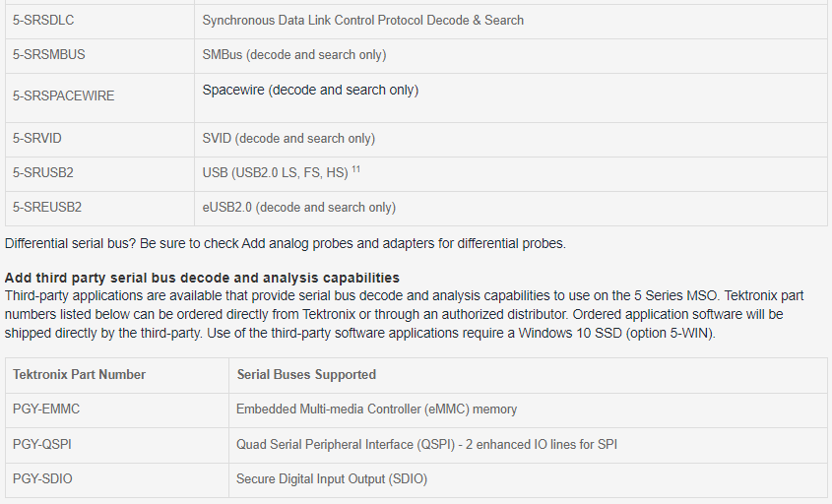Click SMBus decode and search only text

[294, 55]
